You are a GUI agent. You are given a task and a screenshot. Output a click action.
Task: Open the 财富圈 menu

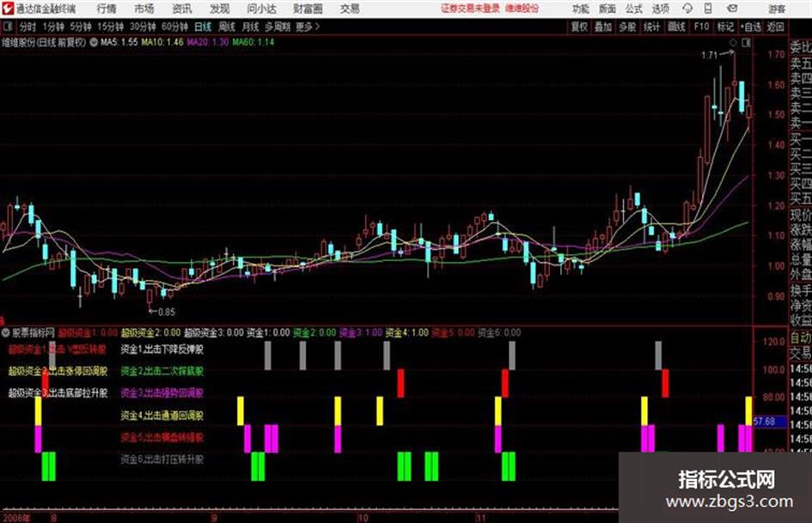pyautogui.click(x=308, y=9)
